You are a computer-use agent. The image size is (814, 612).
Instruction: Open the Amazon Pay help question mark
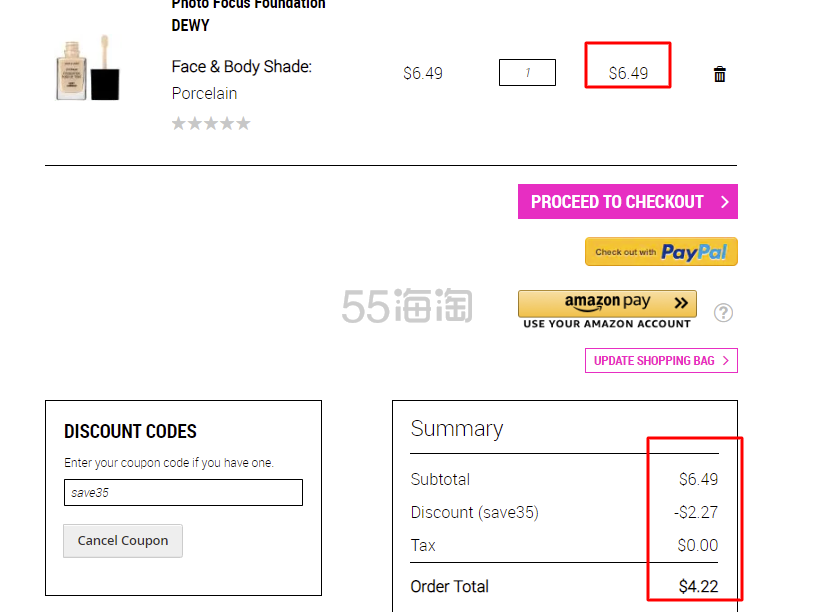[723, 312]
